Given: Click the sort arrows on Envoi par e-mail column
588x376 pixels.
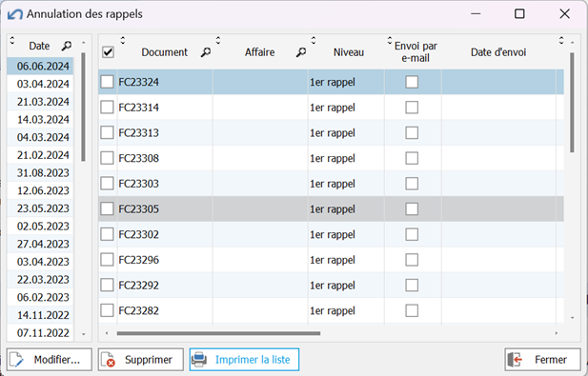Looking at the screenshot, I should tap(390, 40).
